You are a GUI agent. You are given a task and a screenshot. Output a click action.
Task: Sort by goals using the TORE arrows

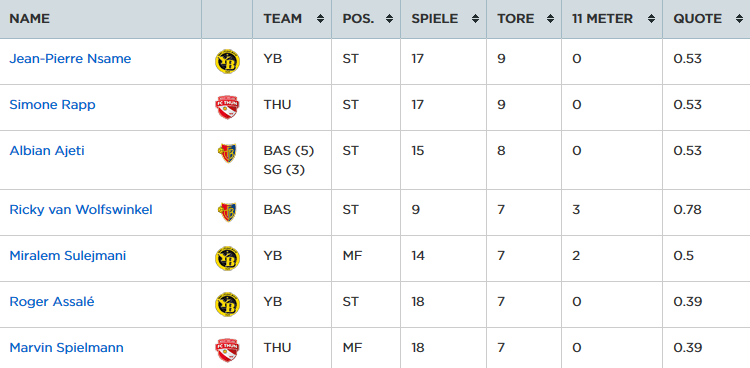pyautogui.click(x=551, y=19)
